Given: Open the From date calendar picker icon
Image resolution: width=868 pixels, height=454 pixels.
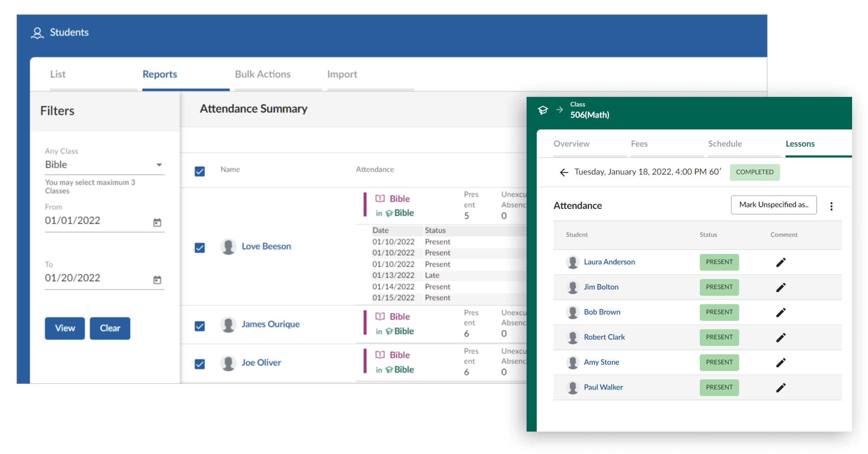Looking at the screenshot, I should 157,222.
